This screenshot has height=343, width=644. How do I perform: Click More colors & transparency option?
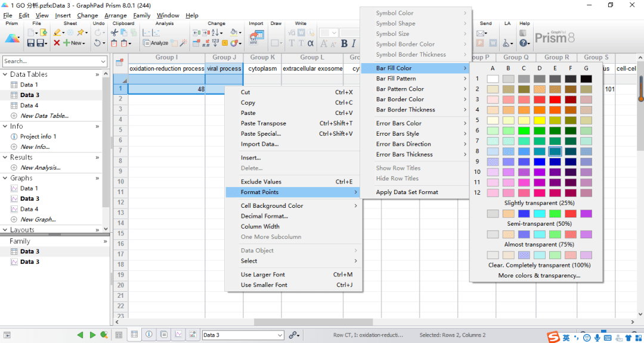[539, 276]
